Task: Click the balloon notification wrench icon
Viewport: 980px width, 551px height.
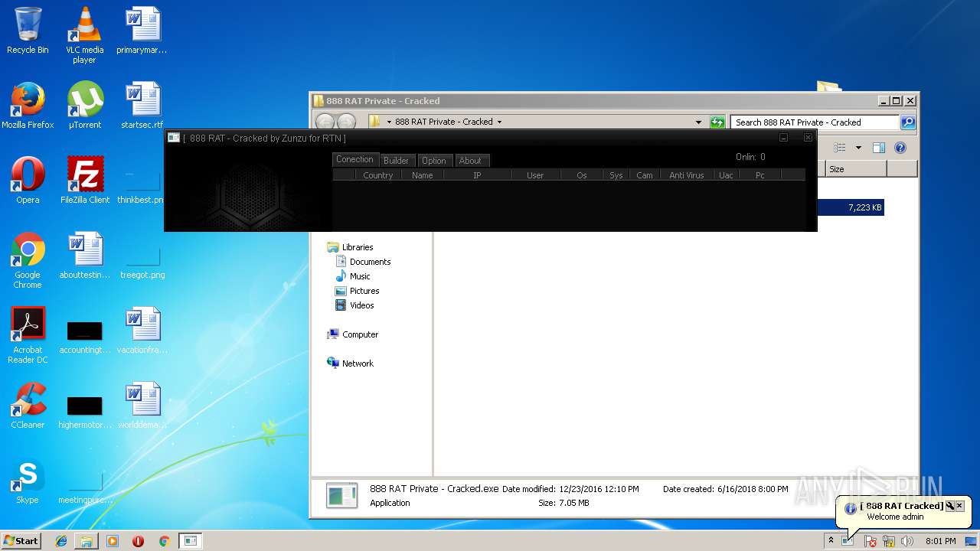Action: pyautogui.click(x=949, y=506)
